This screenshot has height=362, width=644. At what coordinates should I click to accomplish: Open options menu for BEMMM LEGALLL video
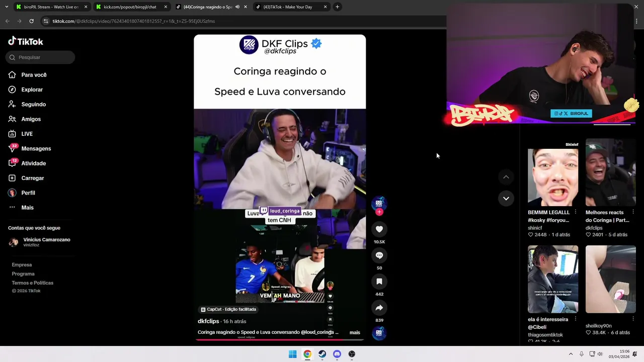[576, 212]
